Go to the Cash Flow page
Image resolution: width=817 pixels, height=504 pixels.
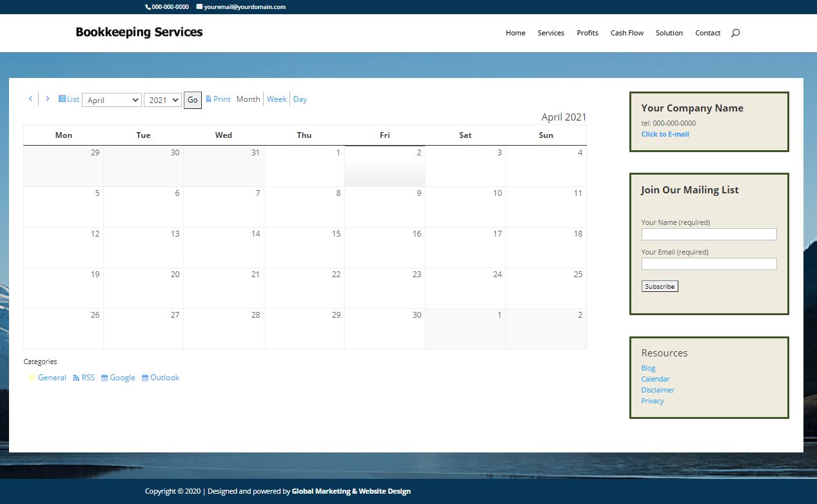pos(627,33)
